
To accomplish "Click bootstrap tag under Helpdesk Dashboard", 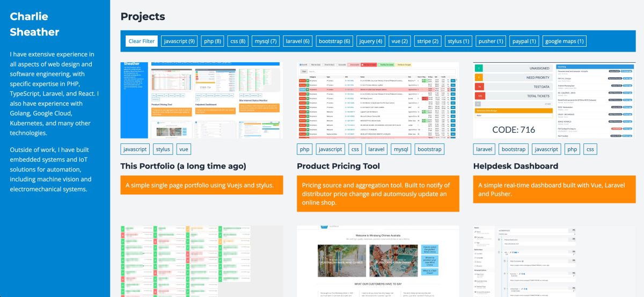I will point(514,149).
